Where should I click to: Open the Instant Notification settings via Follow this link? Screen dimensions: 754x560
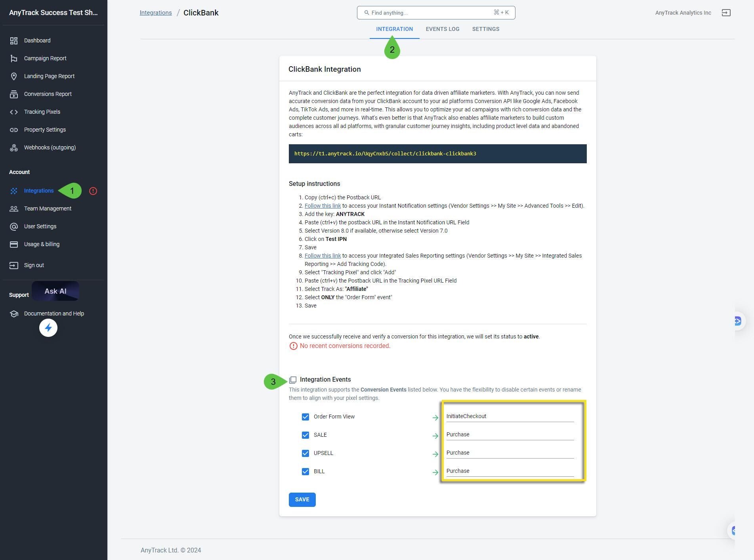323,206
